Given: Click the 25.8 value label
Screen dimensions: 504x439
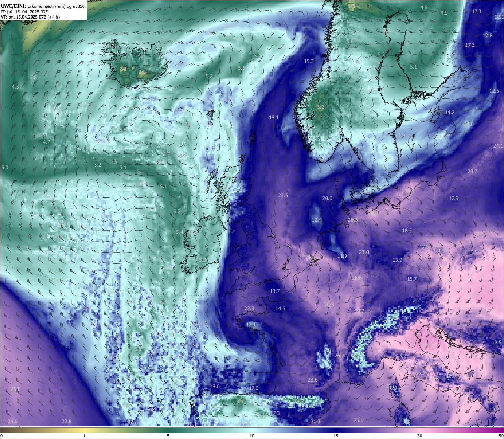Looking at the screenshot, I should pos(15,389).
